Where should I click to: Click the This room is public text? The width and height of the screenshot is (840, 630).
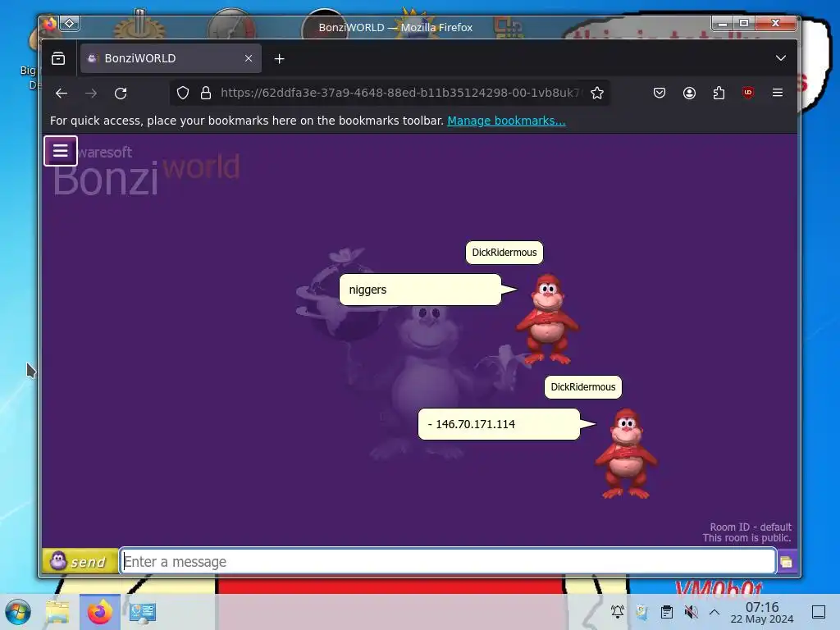[x=746, y=538]
